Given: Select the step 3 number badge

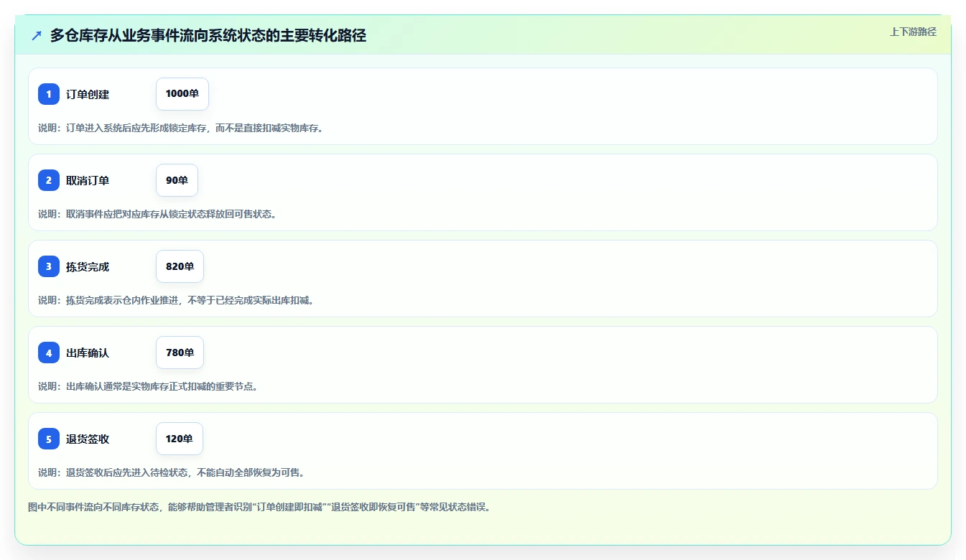Looking at the screenshot, I should point(49,266).
